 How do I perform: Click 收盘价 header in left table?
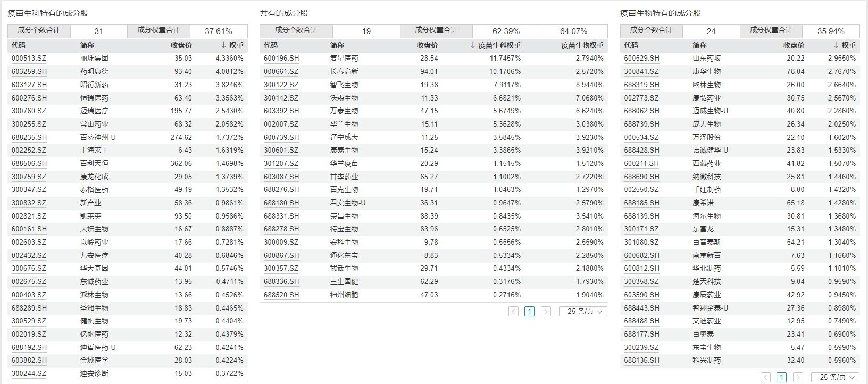tap(181, 46)
